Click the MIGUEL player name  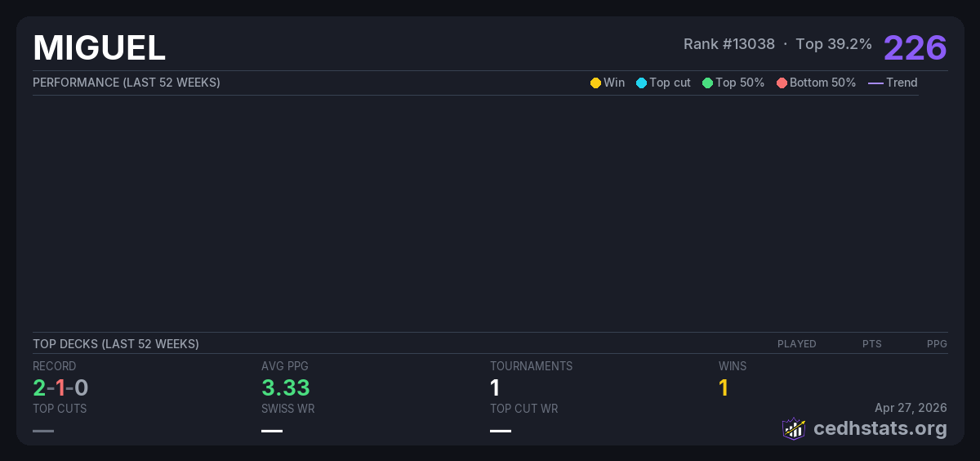(100, 48)
